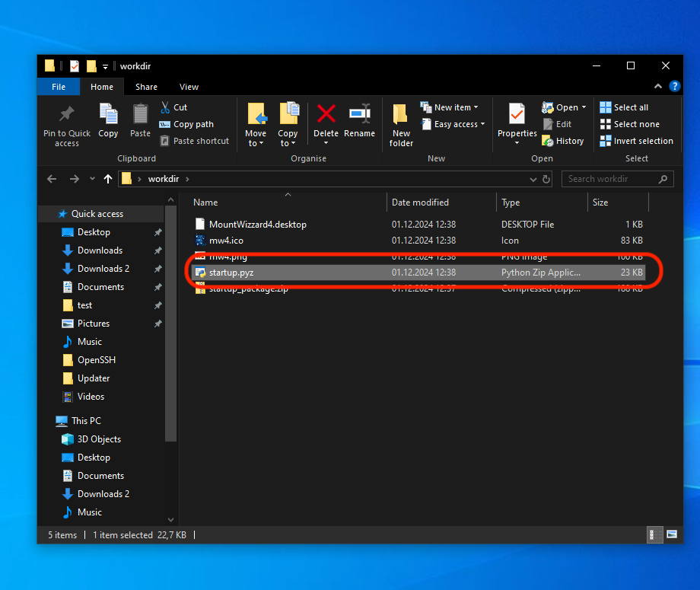Viewport: 700px width, 590px height.
Task: Click the search magnifier icon
Action: (x=663, y=179)
